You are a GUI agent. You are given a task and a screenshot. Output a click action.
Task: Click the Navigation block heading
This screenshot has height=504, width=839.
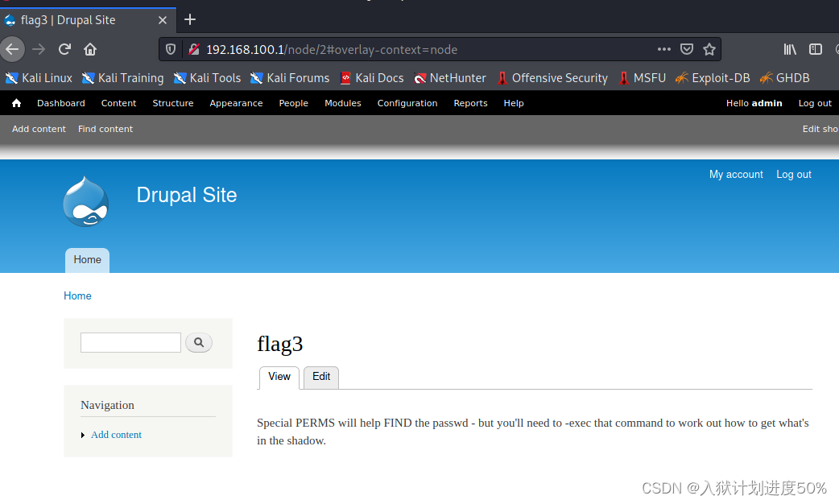[x=108, y=405]
